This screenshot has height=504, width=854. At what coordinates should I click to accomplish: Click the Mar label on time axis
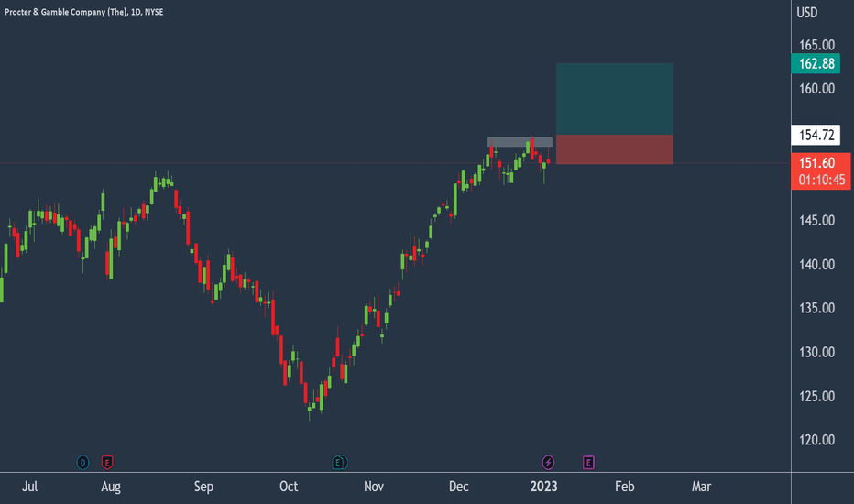(701, 486)
